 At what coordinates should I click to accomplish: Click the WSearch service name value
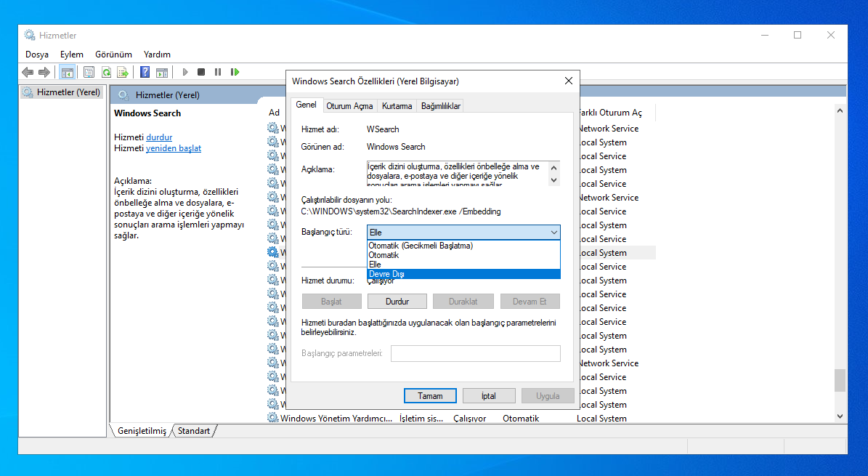[383, 129]
